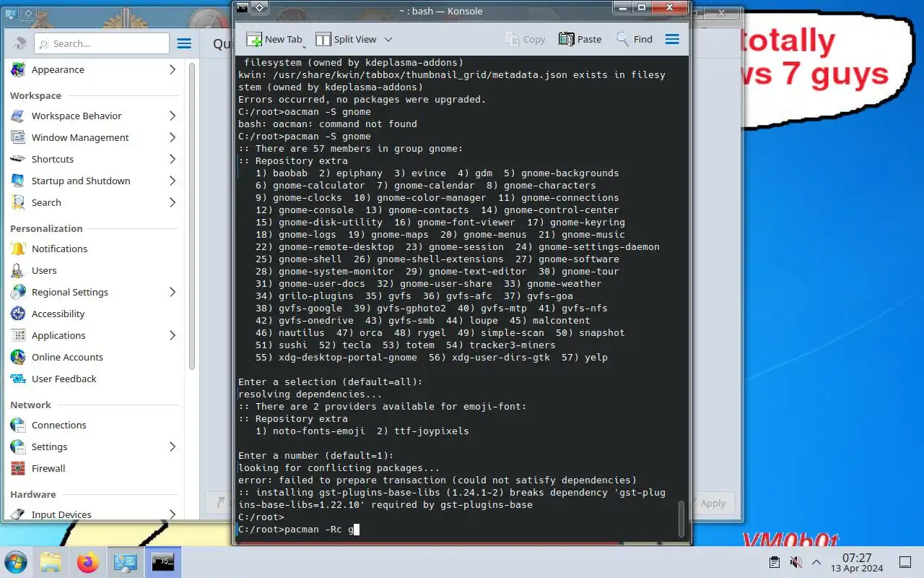Click the Paste toolbar button
This screenshot has height=578, width=924.
580,39
